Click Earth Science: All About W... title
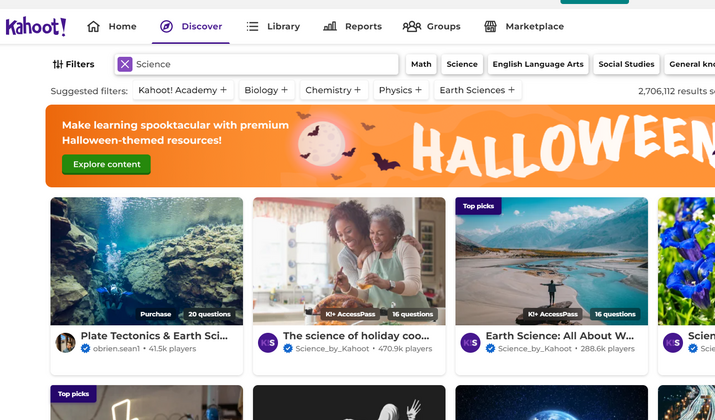Viewport: 715px width, 420px height. tap(560, 336)
